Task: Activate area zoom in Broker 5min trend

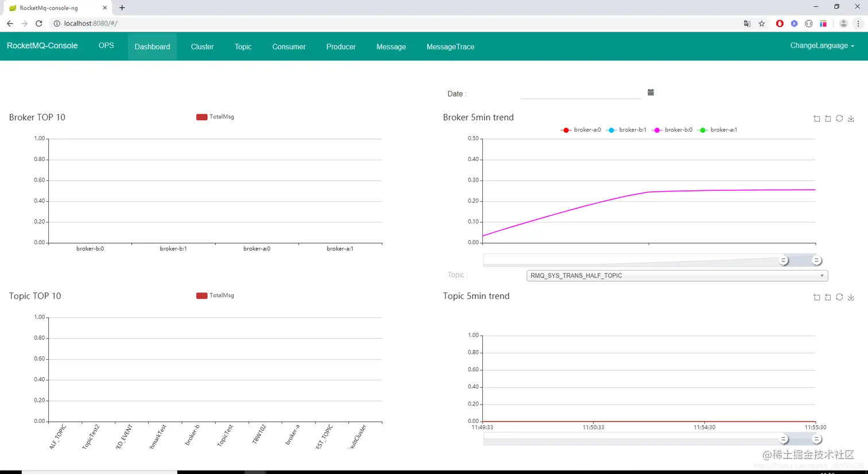Action: [x=817, y=118]
